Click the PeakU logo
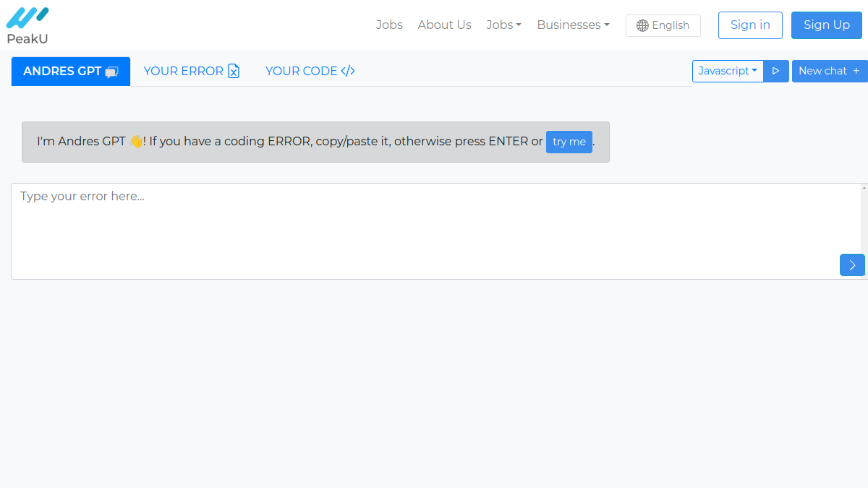Screen dimensions: 868x488 27,25
